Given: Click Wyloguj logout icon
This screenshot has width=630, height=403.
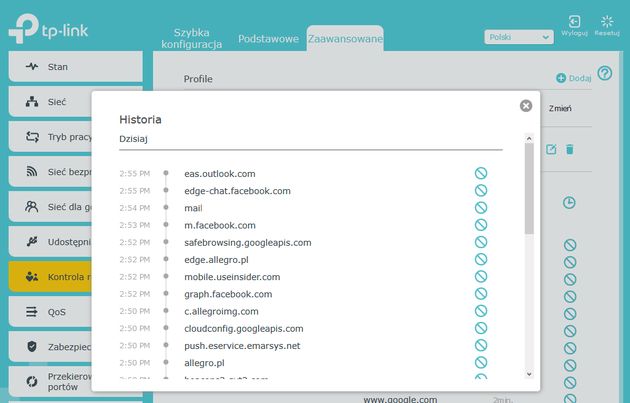Looking at the screenshot, I should coord(575,26).
